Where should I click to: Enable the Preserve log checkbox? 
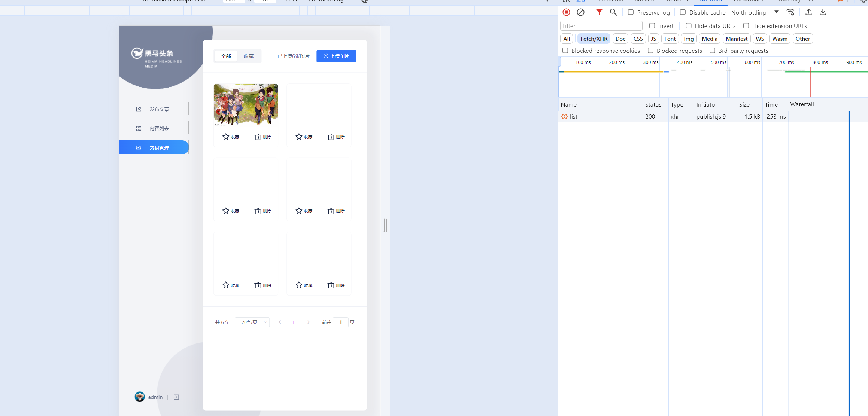click(x=631, y=12)
